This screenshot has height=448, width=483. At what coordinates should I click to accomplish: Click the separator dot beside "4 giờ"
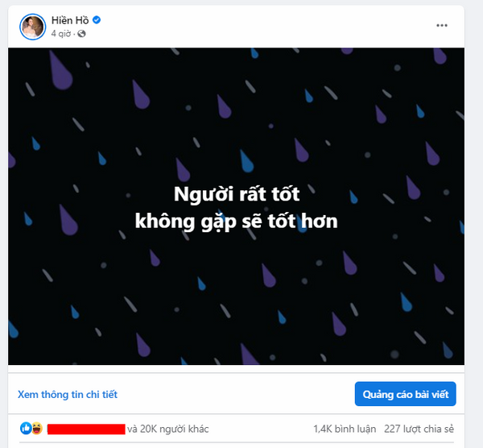point(74,34)
